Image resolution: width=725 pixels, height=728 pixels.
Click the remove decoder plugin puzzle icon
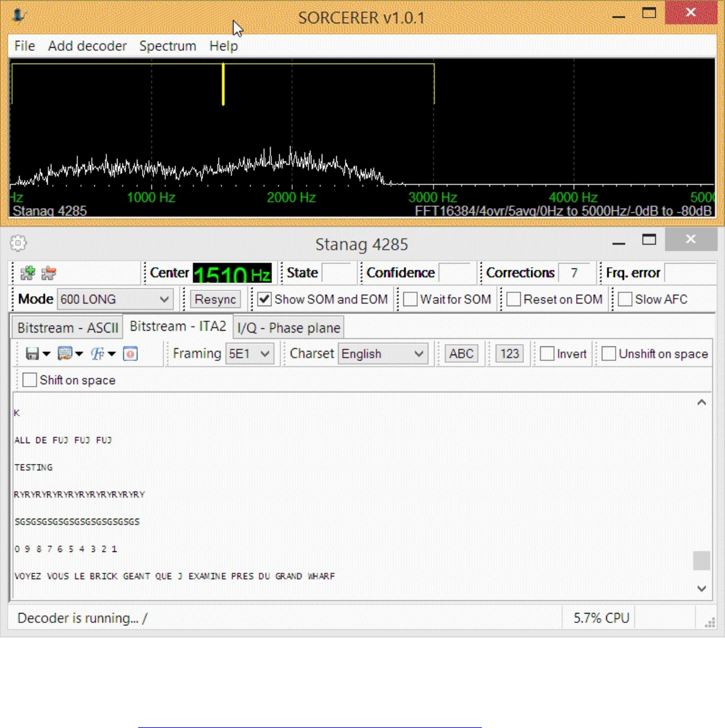pos(49,273)
